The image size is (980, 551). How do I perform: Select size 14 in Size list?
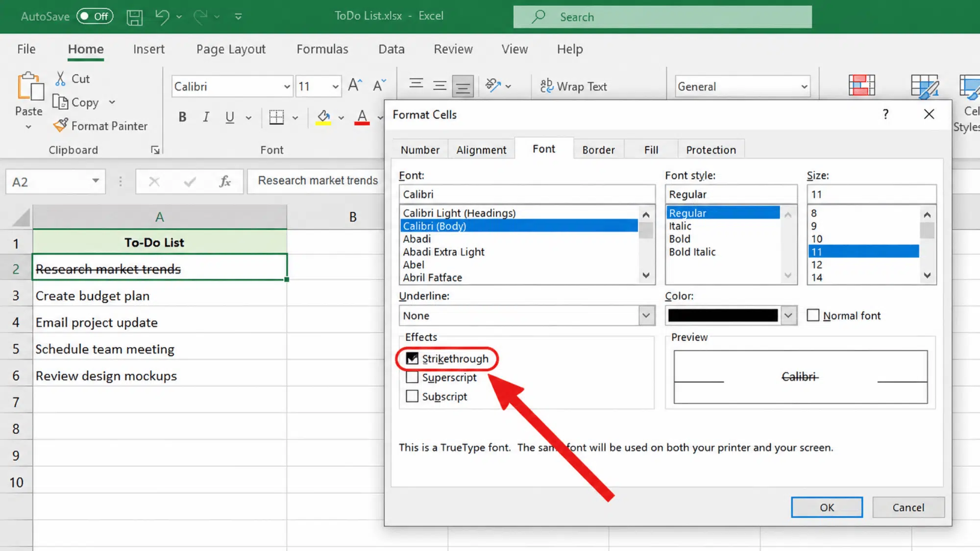(x=816, y=277)
